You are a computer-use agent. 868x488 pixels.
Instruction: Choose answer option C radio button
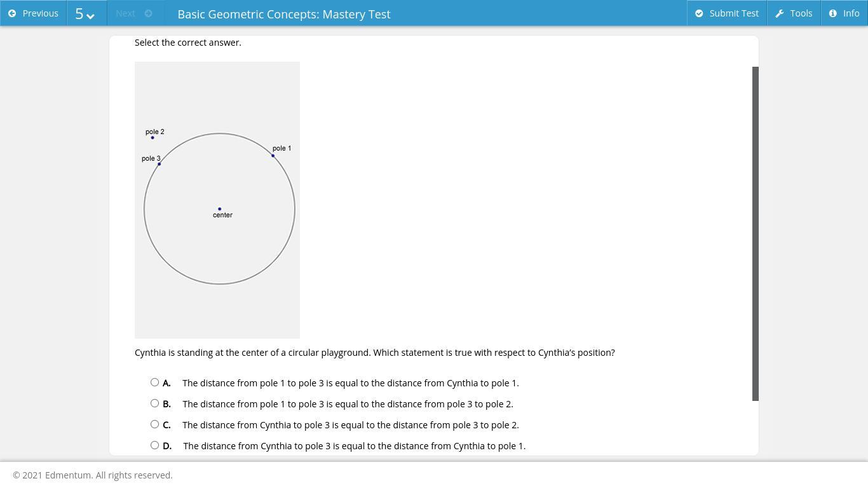[154, 424]
